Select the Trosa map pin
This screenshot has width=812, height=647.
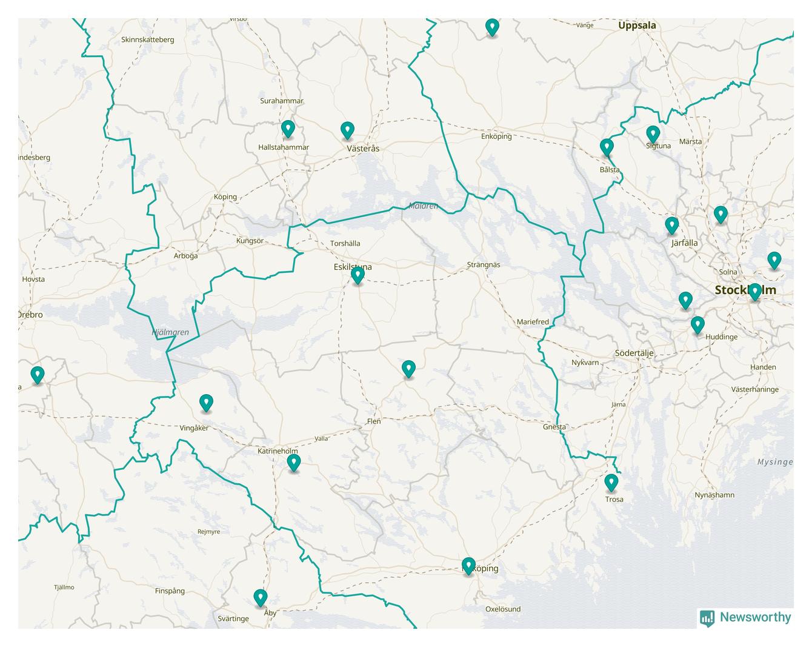[x=611, y=482]
